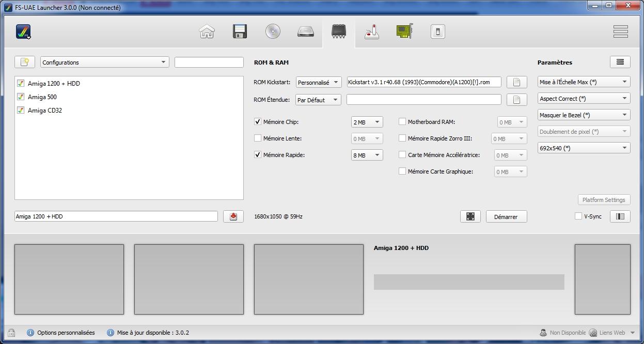The height and width of the screenshot is (344, 644).
Task: Enable the Mémoire Lente checkbox
Action: click(258, 138)
